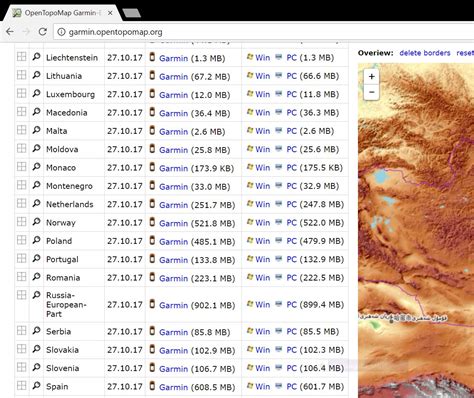Click the terrain overview map
The height and width of the screenshot is (398, 474).
(416, 230)
